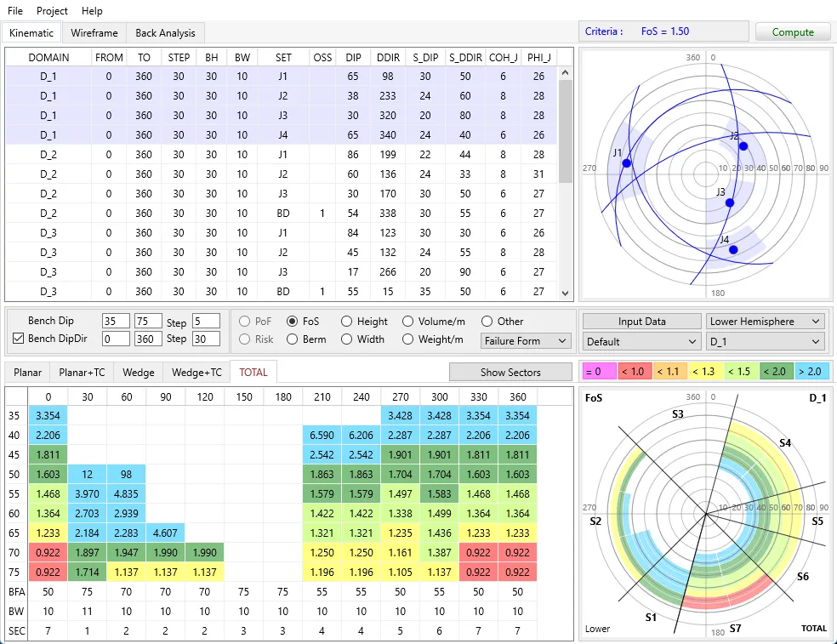The image size is (837, 644).
Task: Click the Bench Dip maximum field
Action: (148, 321)
